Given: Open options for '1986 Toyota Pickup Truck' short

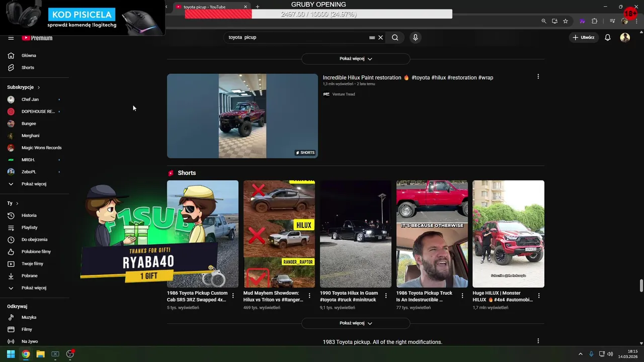Looking at the screenshot, I should click(x=462, y=296).
